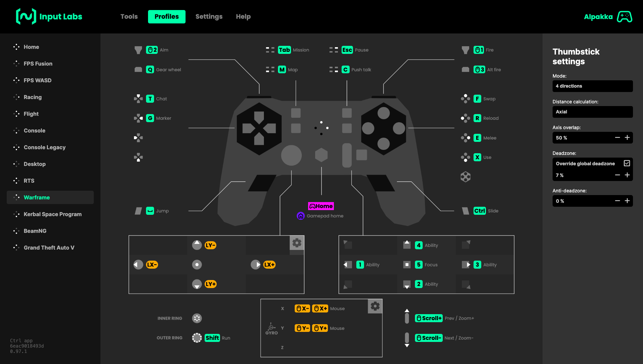Decrease Deadzone percentage with minus button
643x364 pixels.
coord(617,175)
